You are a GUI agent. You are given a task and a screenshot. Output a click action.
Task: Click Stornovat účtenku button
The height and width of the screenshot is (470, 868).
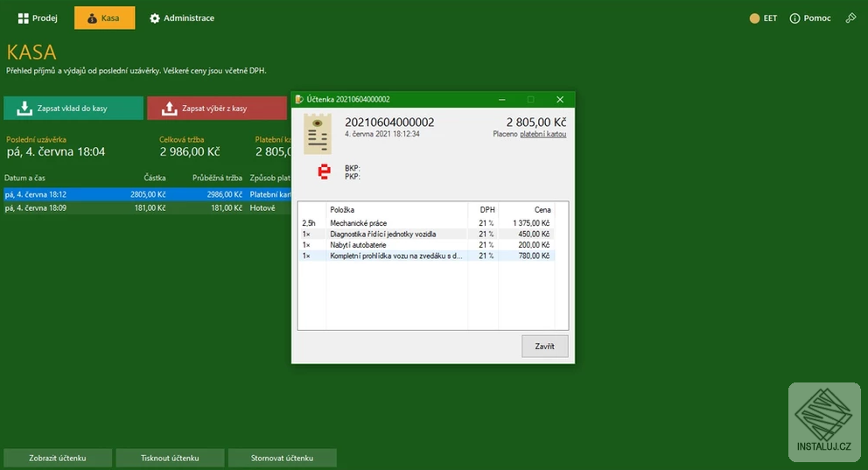[283, 458]
